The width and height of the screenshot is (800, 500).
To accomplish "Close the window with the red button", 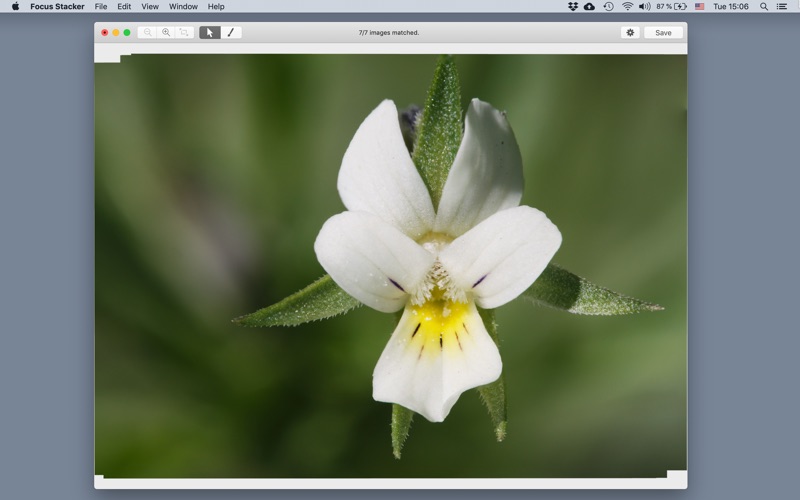I will (105, 32).
